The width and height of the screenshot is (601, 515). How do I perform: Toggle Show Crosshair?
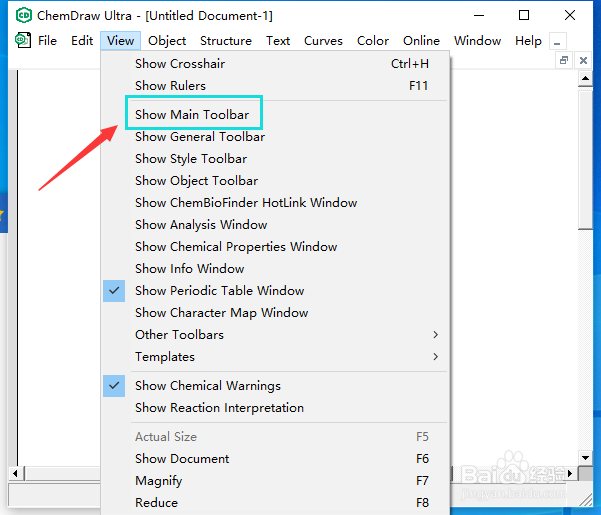tap(275, 64)
